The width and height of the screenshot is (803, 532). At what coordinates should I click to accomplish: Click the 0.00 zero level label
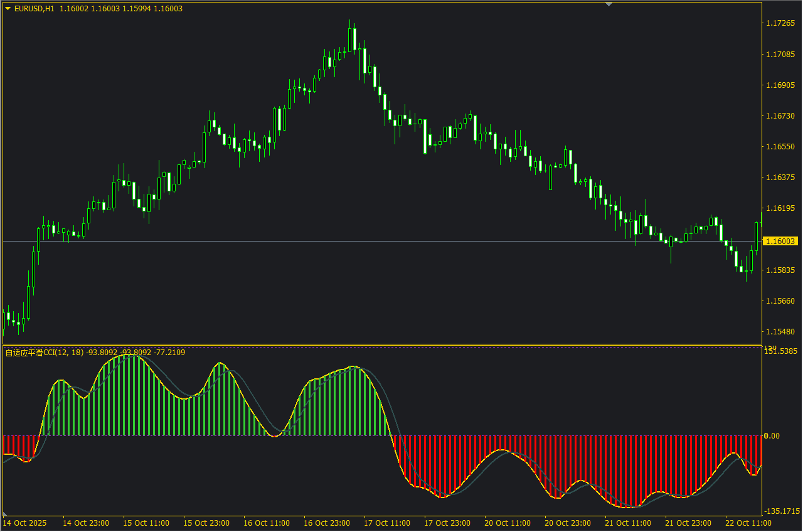click(772, 436)
